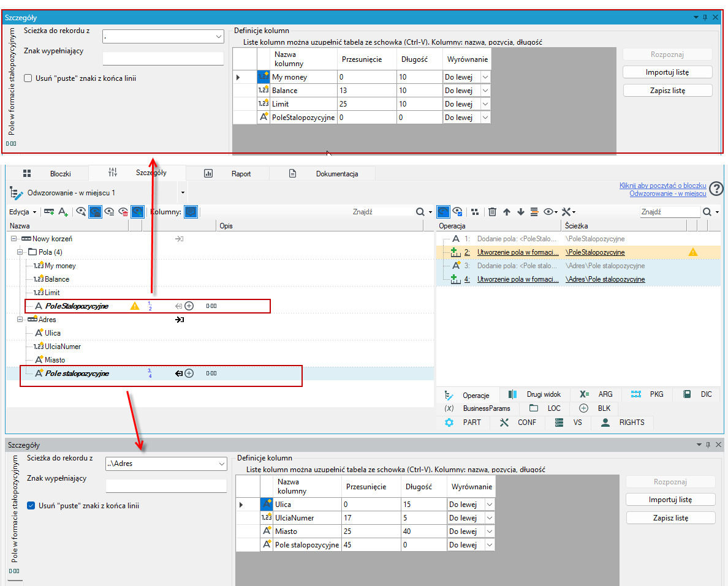Open alignment dropdown for the Miasto row
The width and height of the screenshot is (728, 586).
(490, 532)
